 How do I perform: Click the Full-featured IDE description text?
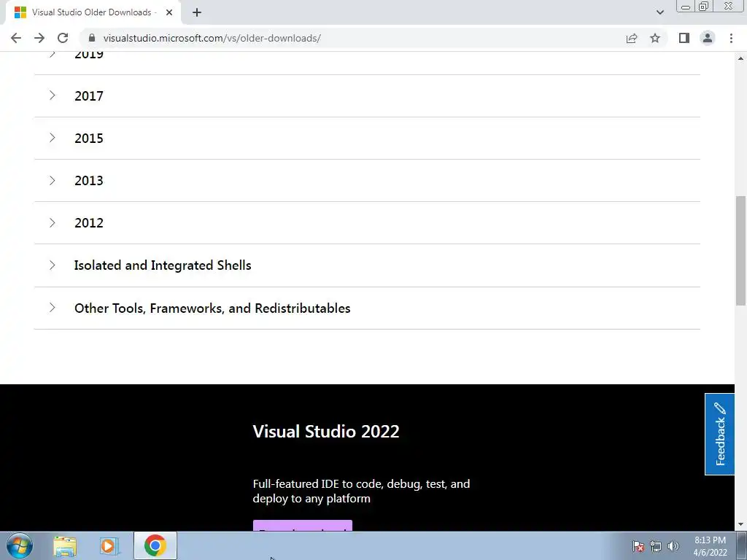point(361,491)
